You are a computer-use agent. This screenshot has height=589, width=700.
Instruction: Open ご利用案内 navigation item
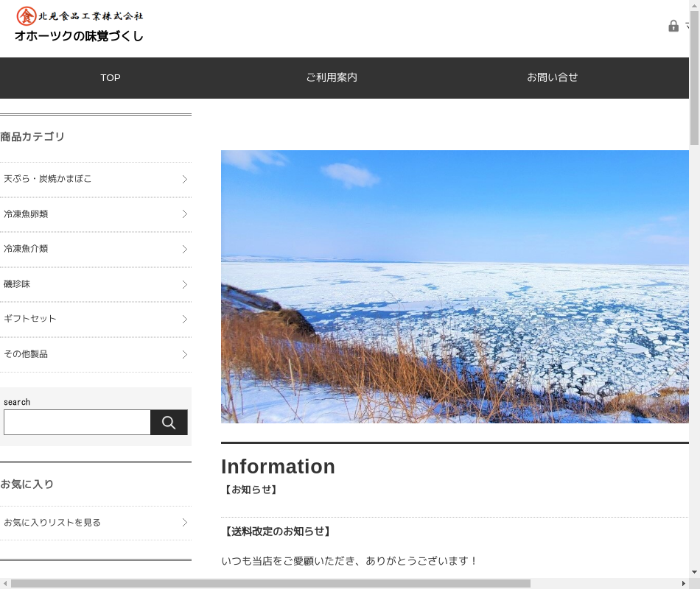pyautogui.click(x=332, y=77)
